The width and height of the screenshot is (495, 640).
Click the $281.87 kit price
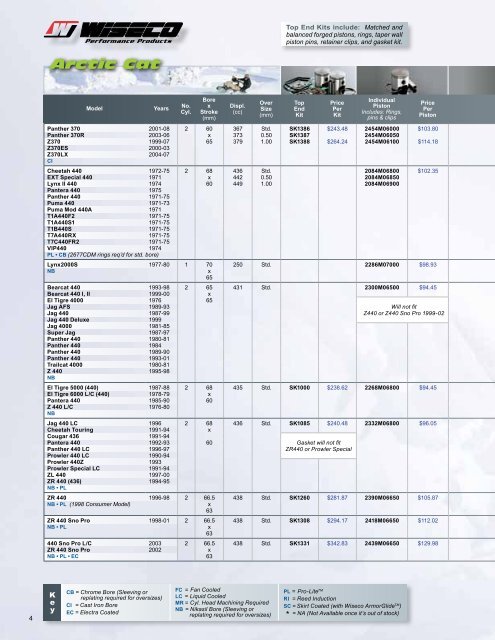337,498
